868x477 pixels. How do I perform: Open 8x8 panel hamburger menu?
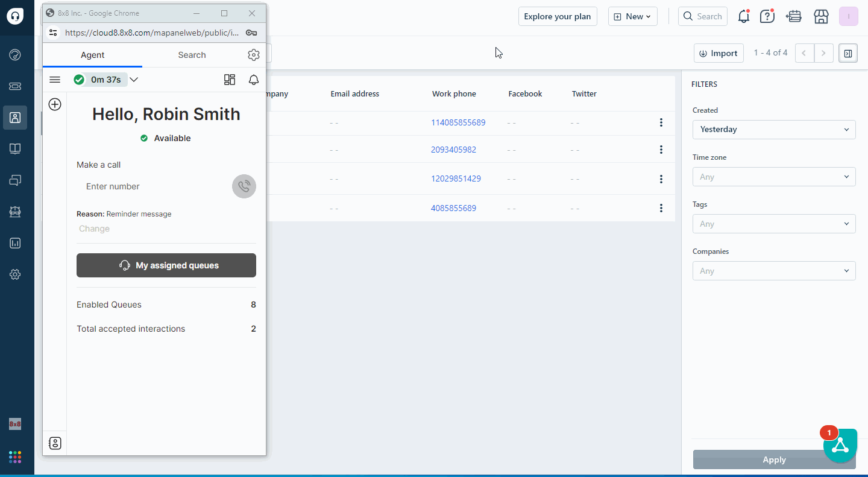coord(55,80)
